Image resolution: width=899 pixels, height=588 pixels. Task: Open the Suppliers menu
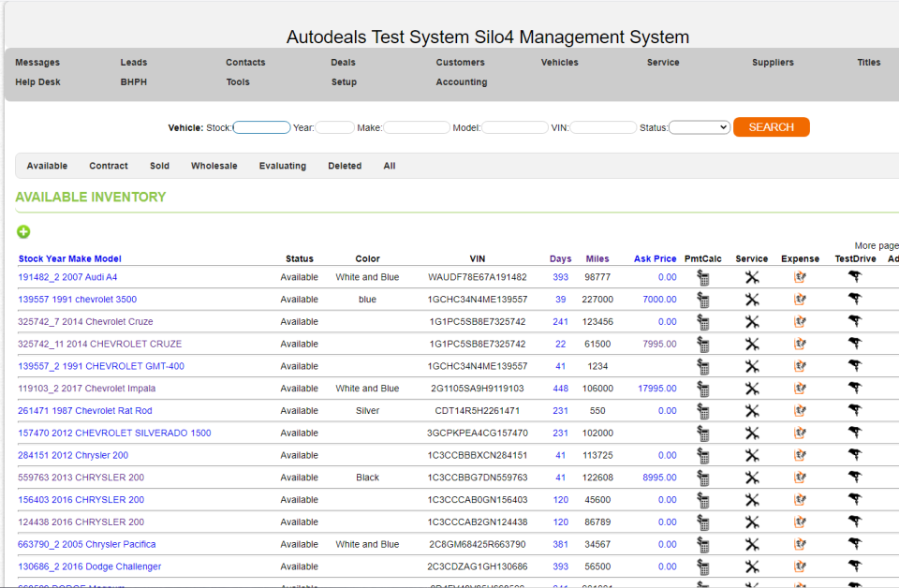tap(773, 63)
